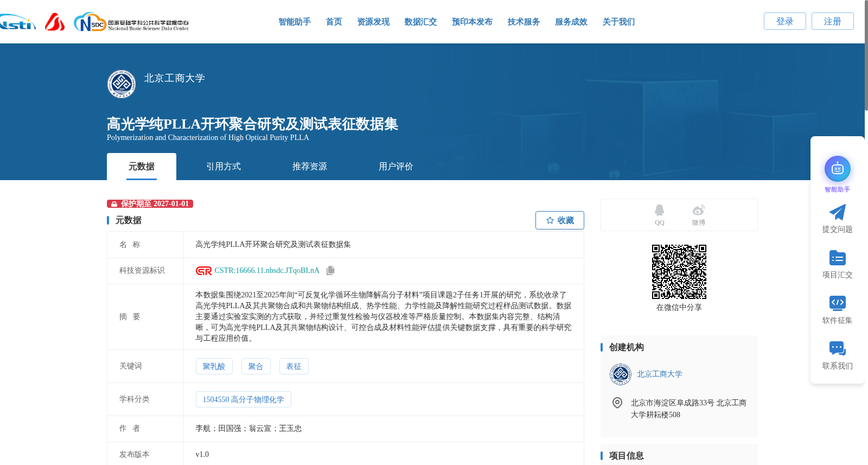Click the 提交问题 paper-plane icon
This screenshot has height=465, width=868.
pos(837,212)
